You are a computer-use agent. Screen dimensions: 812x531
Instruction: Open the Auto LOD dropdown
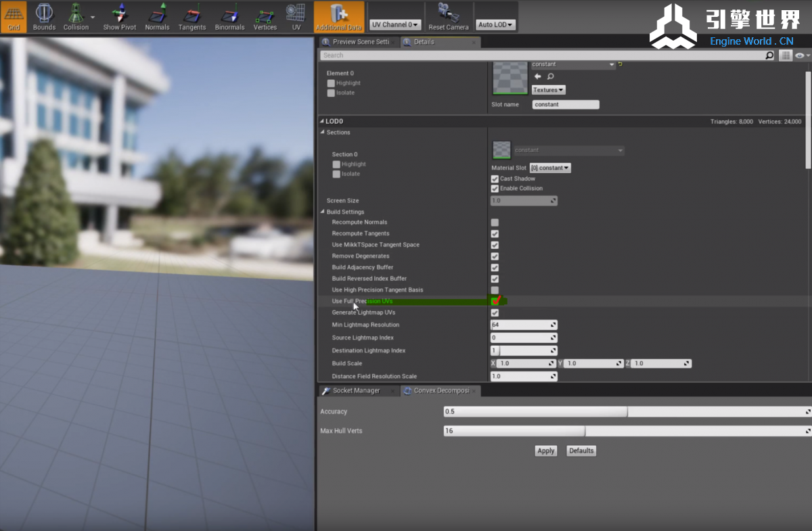(496, 24)
